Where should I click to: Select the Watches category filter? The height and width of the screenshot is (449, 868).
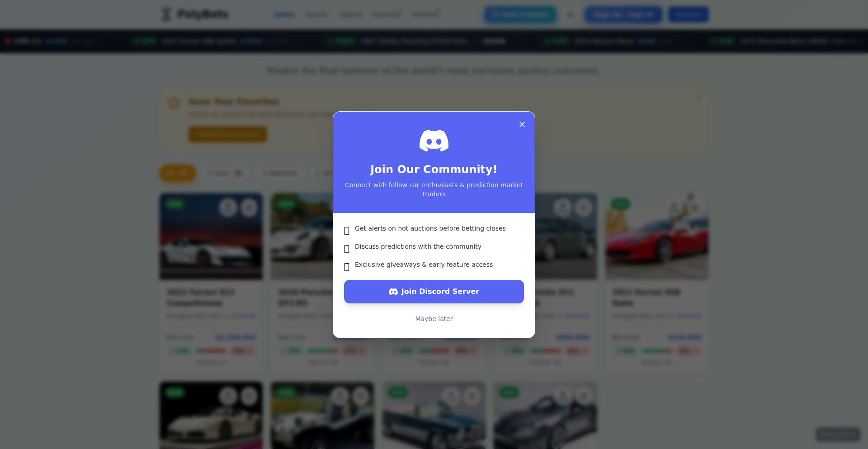(279, 173)
